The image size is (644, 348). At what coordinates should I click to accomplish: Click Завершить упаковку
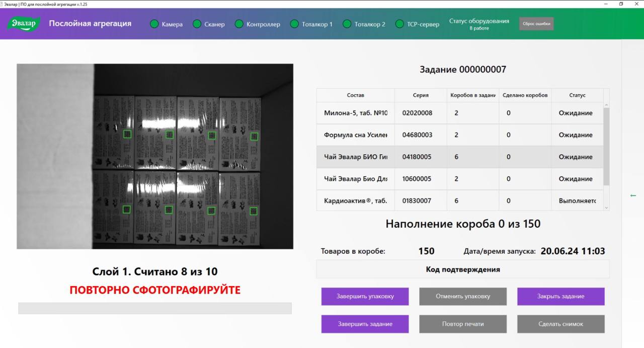[x=365, y=297]
